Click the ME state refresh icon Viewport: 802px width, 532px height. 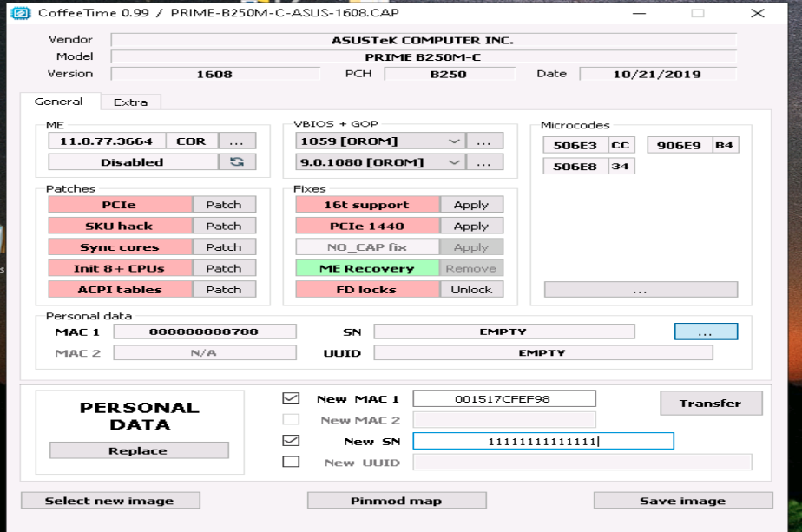point(237,161)
